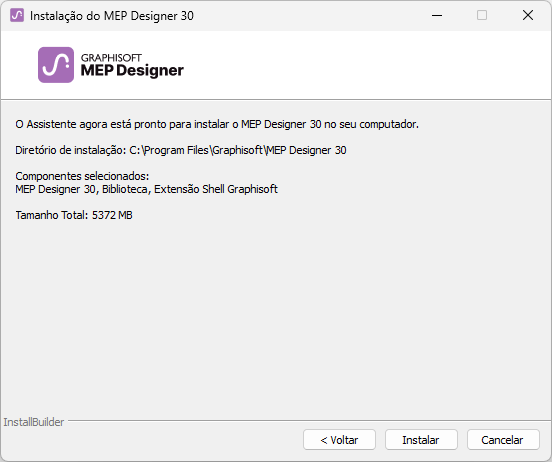
Task: Minimize the installer window
Action: [x=437, y=15]
